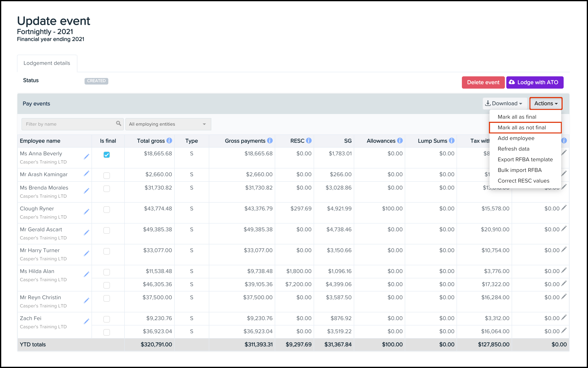
Task: Click search magnifier in name filter
Action: tap(119, 123)
